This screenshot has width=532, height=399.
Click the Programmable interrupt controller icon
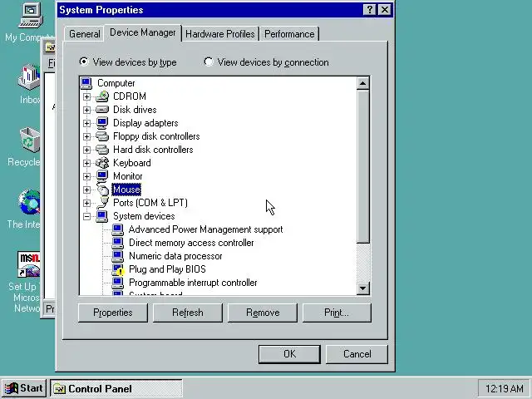(118, 283)
